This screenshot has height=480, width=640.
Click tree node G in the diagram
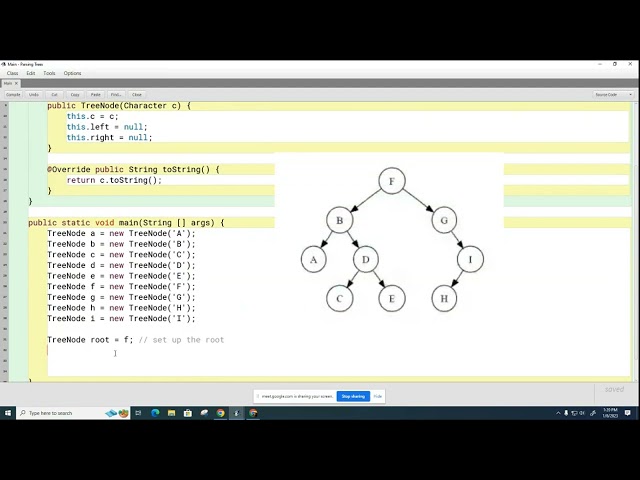pos(444,220)
